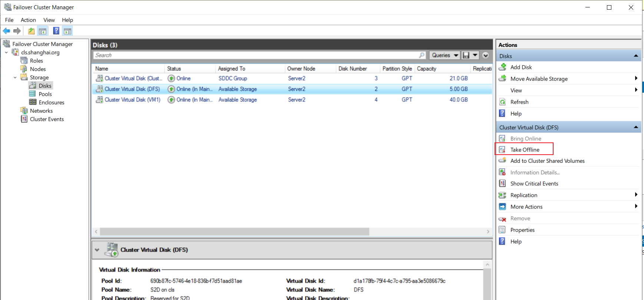Click the blue Help toolbar icon
The width and height of the screenshot is (644, 300).
[56, 31]
